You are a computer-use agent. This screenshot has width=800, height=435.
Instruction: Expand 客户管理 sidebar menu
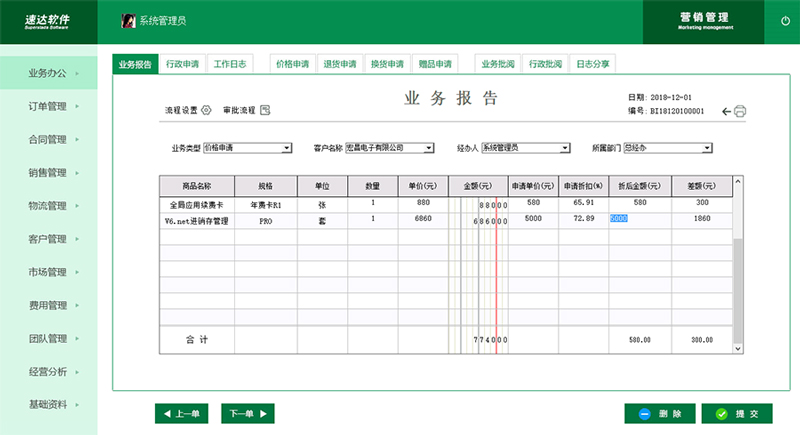tap(48, 239)
